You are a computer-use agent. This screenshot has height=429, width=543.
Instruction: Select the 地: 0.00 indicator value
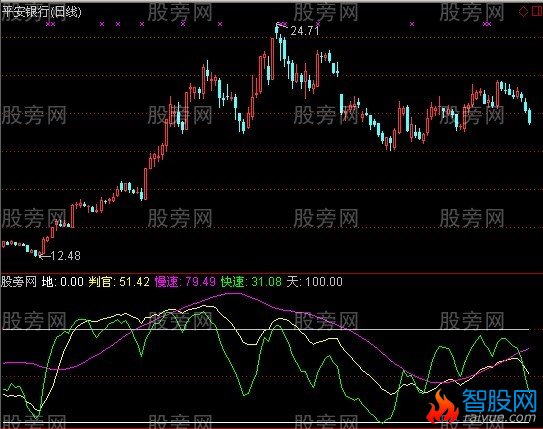pyautogui.click(x=63, y=281)
